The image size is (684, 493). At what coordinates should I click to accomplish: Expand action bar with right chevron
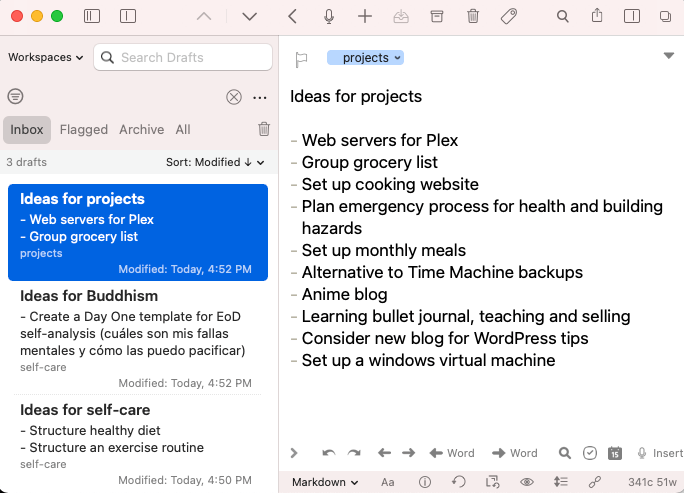[294, 453]
